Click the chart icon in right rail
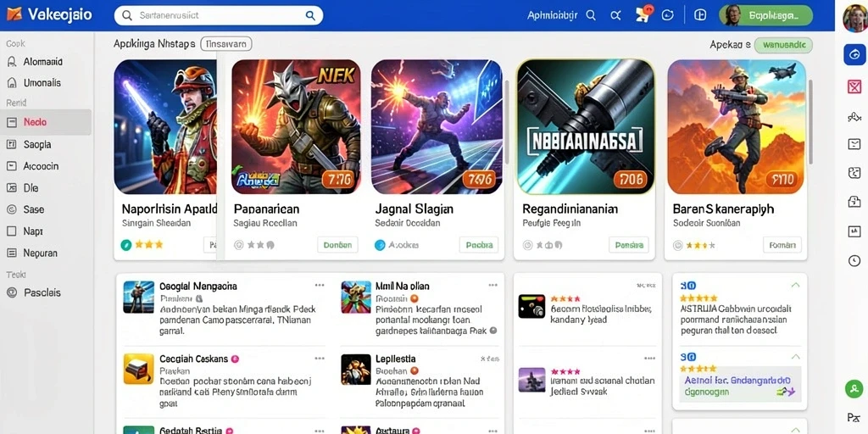This screenshot has height=434, width=868. coord(854,231)
